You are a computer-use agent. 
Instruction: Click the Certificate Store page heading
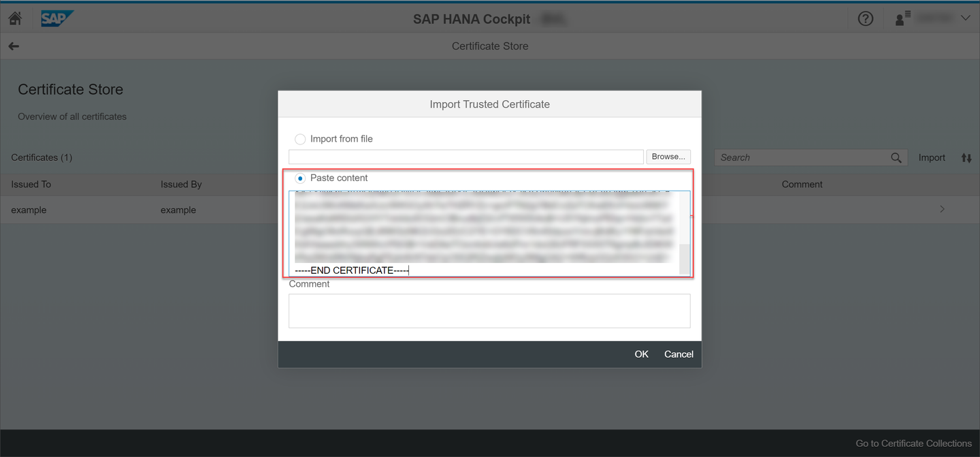pos(71,90)
